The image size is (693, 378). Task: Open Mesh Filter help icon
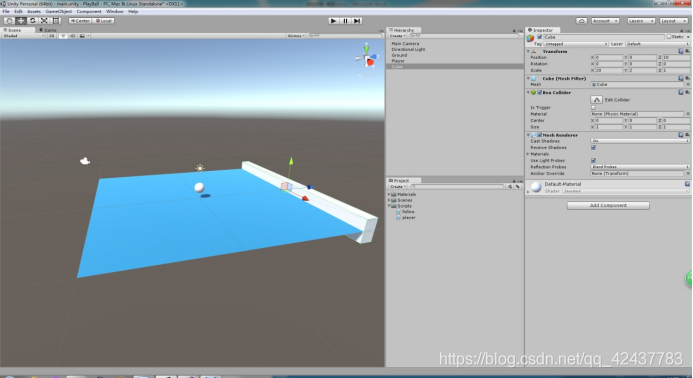[681, 78]
